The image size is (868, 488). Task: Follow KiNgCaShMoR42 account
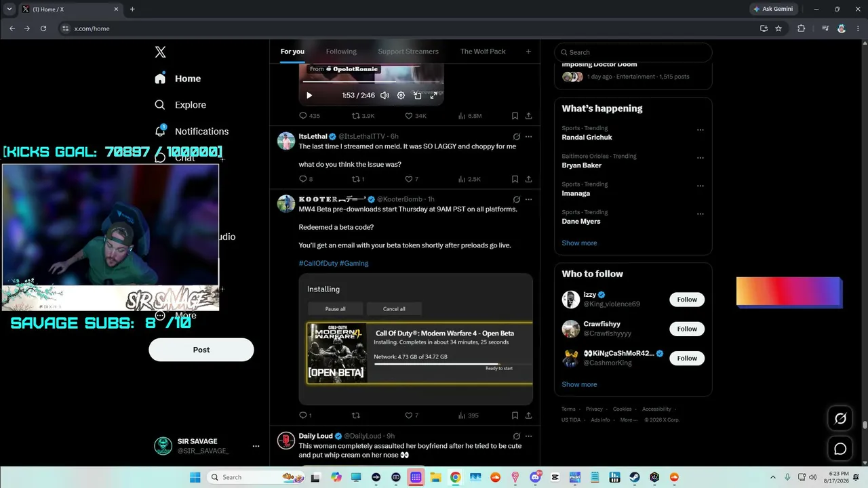[687, 358]
